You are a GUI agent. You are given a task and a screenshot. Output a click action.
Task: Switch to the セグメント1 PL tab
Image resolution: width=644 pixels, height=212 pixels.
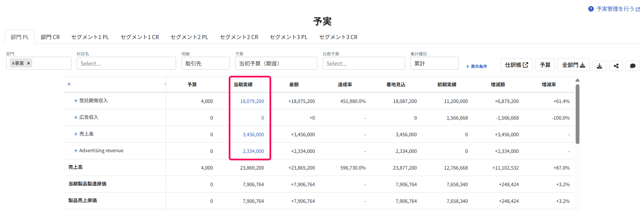[90, 37]
